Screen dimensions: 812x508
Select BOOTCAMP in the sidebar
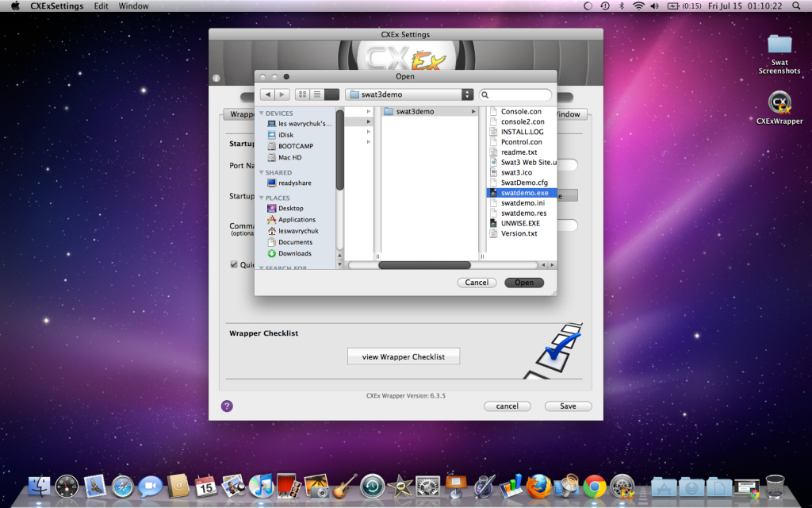coord(296,146)
